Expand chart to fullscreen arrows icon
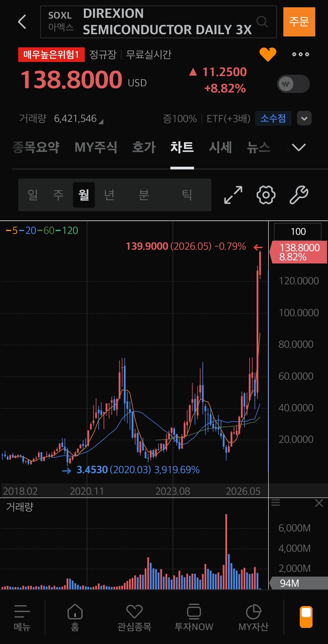This screenshot has height=644, width=328. pos(233,195)
